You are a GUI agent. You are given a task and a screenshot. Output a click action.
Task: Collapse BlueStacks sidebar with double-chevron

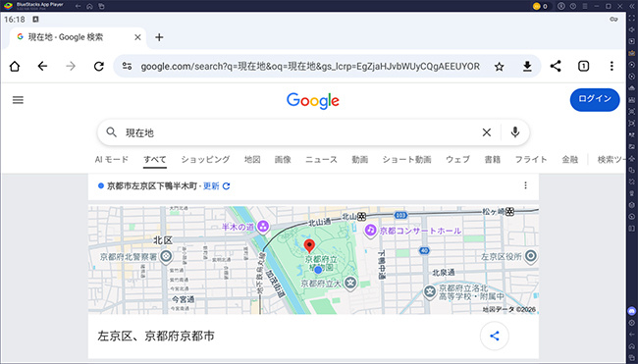click(631, 6)
